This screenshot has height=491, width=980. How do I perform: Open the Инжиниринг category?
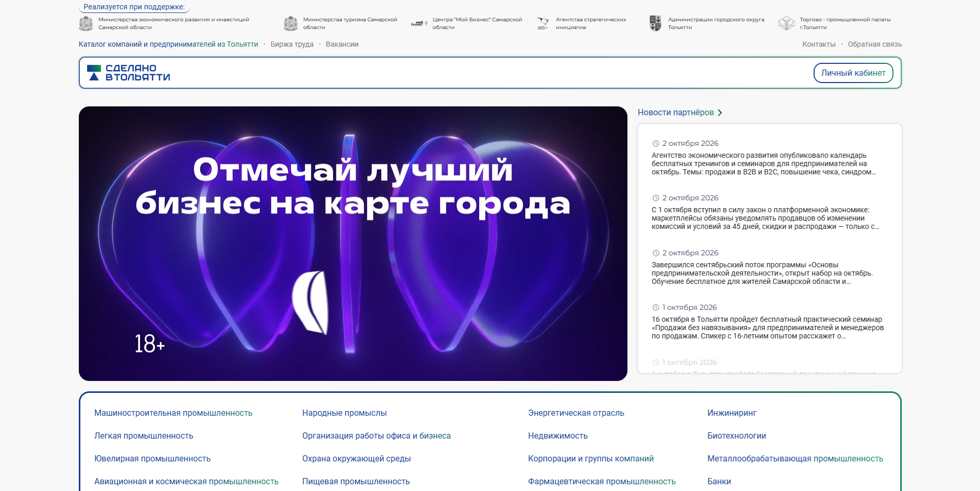pos(732,413)
